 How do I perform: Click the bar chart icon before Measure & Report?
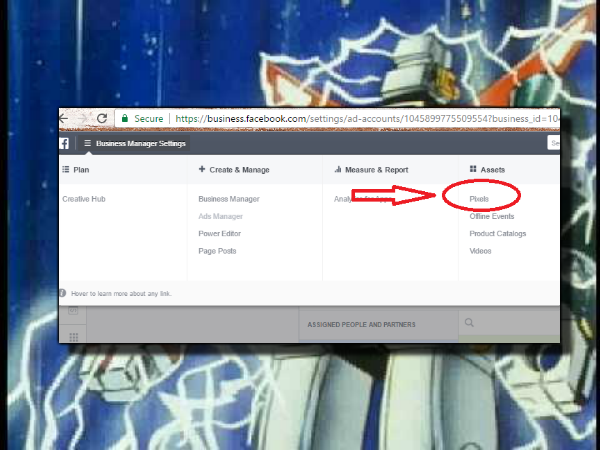[x=338, y=169]
